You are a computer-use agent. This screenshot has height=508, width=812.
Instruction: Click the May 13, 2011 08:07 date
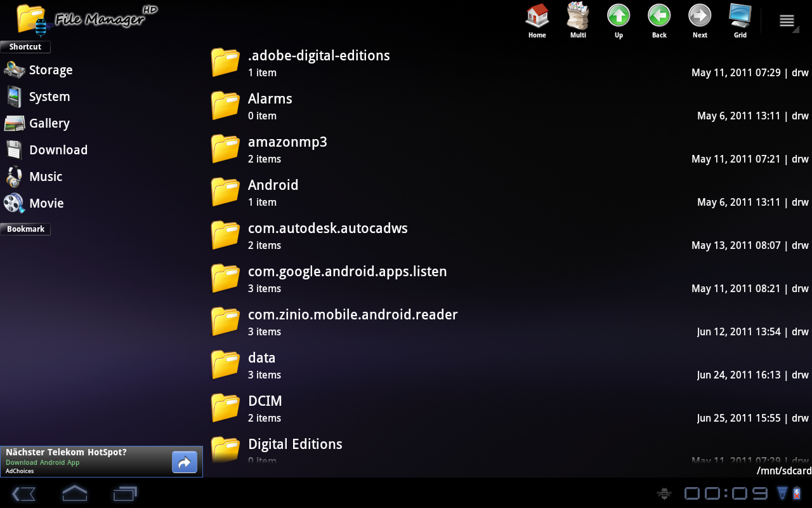click(736, 245)
